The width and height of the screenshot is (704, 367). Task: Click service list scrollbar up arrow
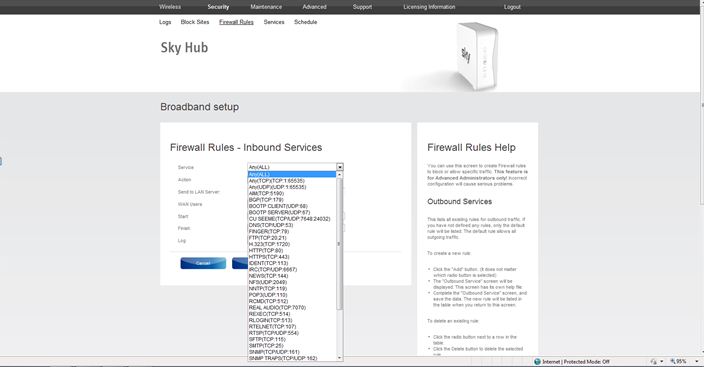coord(339,174)
